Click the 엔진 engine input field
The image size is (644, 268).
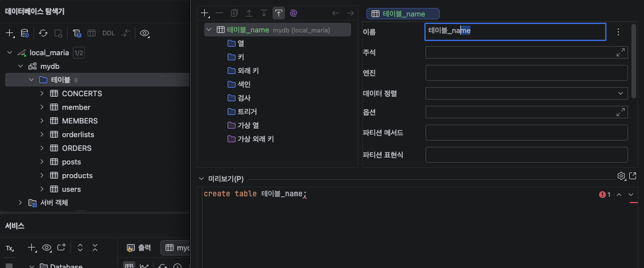(527, 73)
